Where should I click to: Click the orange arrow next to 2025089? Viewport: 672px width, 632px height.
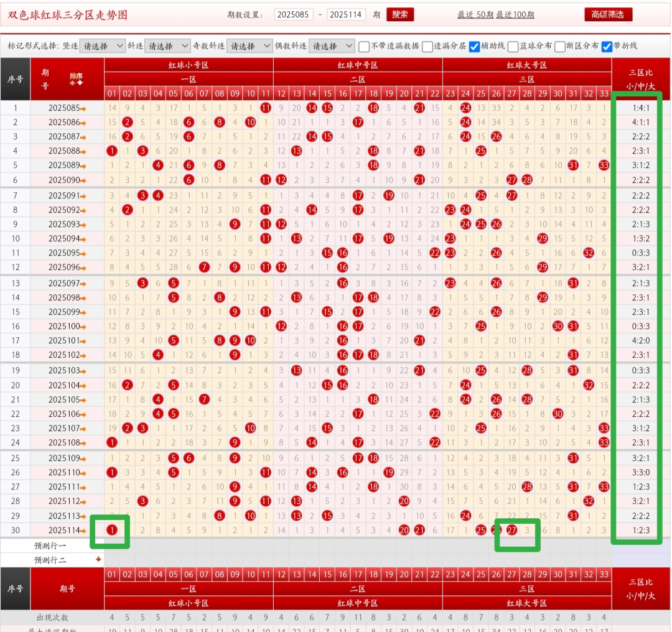[x=83, y=166]
